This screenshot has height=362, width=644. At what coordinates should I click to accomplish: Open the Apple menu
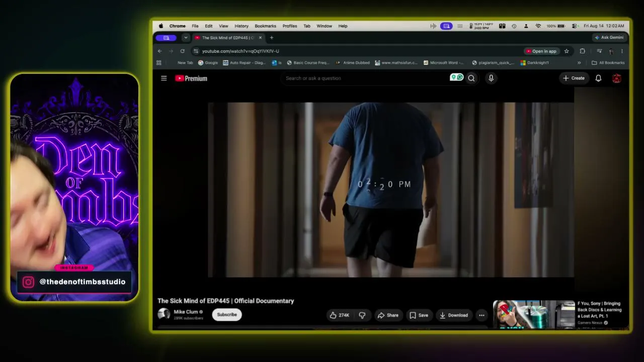click(161, 26)
